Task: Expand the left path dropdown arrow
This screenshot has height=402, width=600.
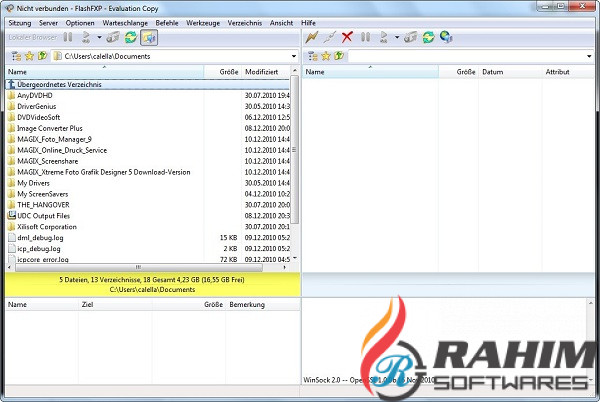Action: click(x=293, y=56)
